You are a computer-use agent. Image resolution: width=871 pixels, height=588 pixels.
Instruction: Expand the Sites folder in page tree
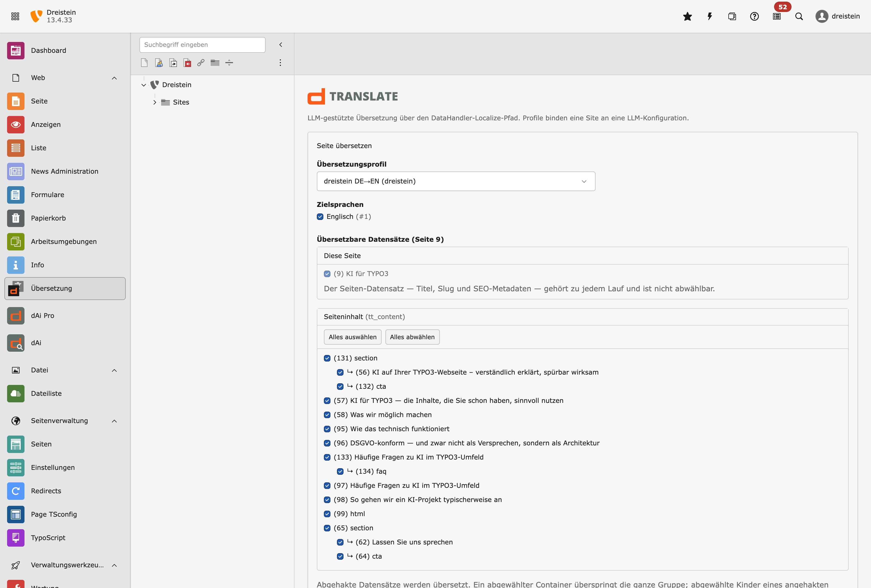click(155, 102)
